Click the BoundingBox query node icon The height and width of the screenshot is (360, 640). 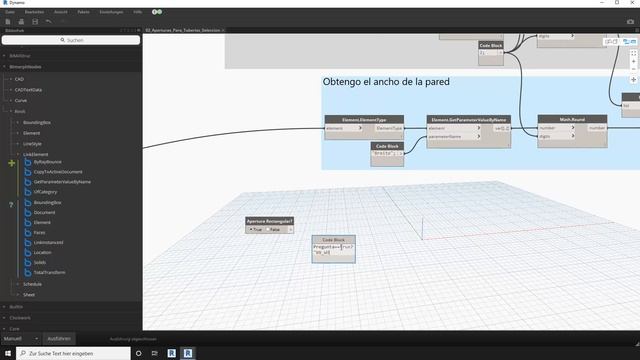(28, 202)
